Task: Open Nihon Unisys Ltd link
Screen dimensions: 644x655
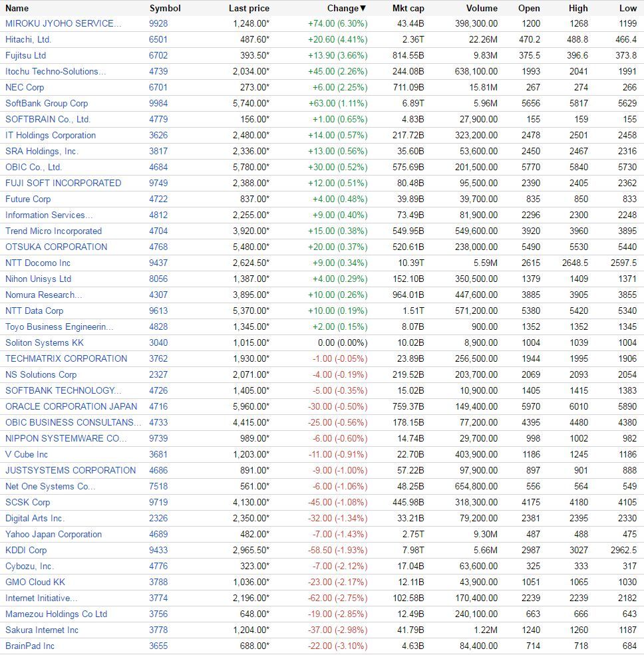Action: (38, 279)
